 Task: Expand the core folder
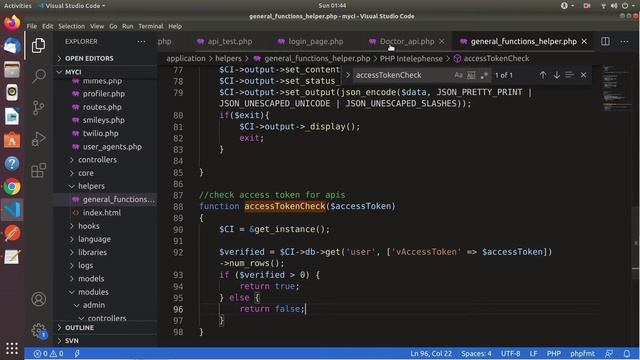click(86, 173)
